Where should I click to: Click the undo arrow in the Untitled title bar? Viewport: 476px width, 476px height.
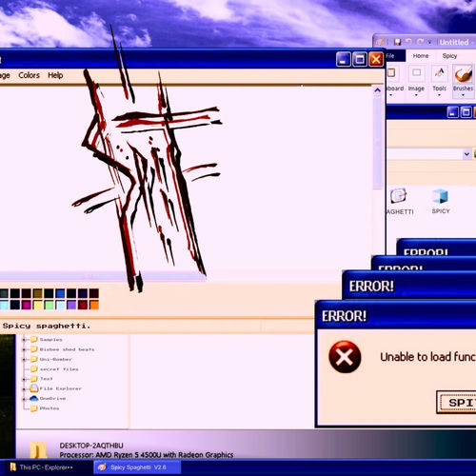(408, 42)
